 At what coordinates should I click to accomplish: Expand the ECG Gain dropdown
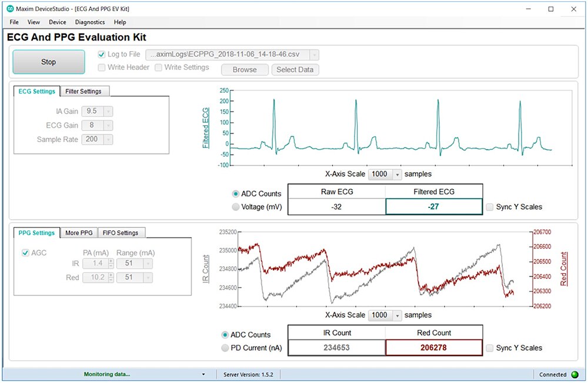(x=108, y=125)
